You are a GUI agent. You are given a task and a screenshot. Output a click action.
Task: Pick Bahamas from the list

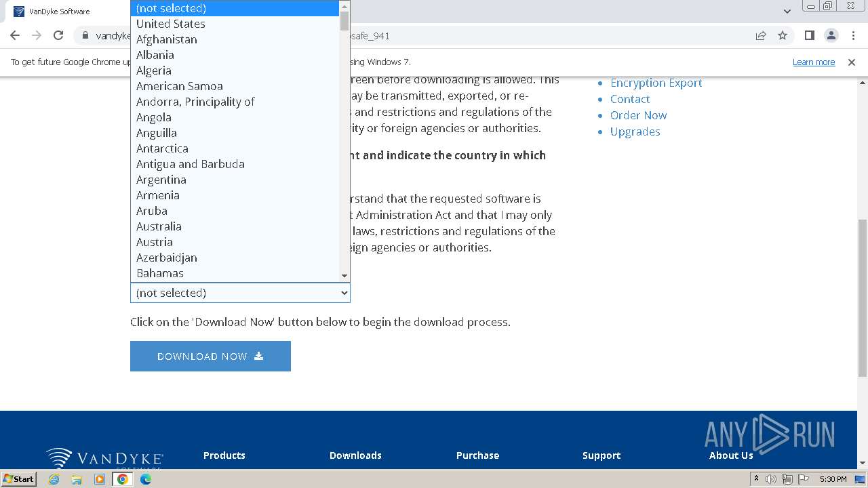(235, 273)
